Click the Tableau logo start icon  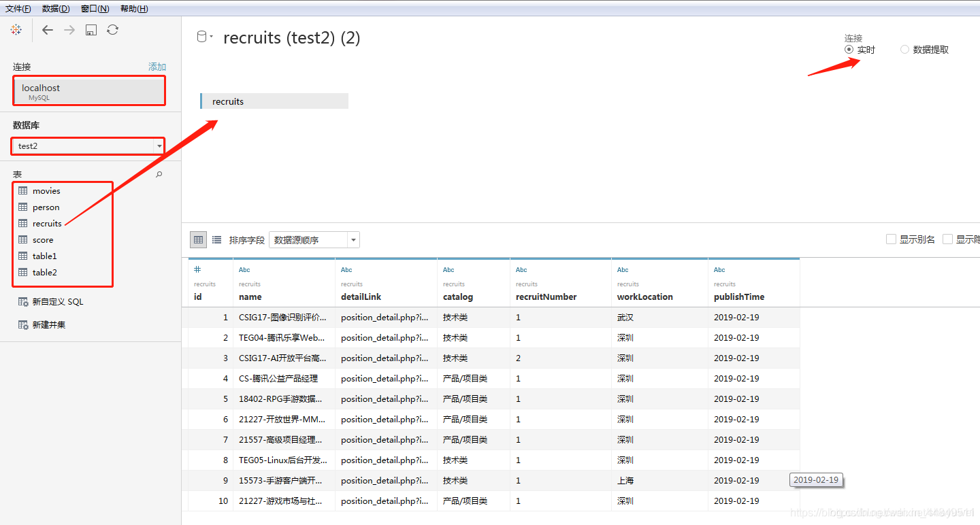(x=16, y=29)
